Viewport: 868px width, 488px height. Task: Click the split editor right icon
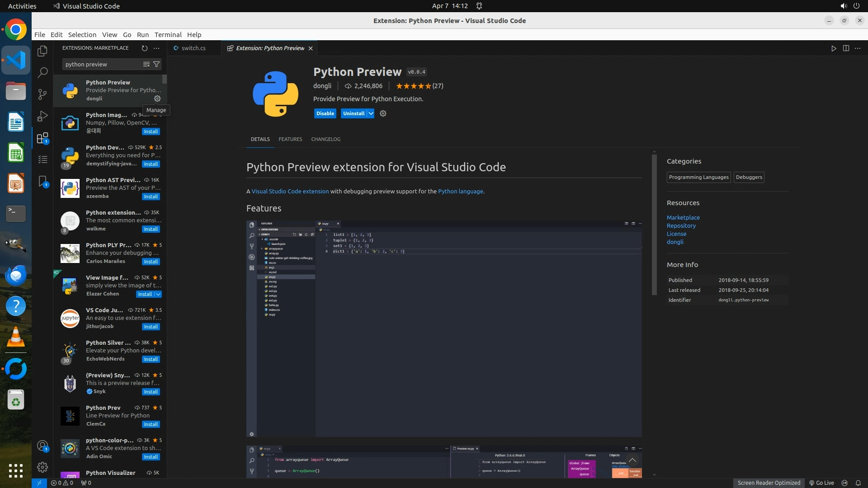click(846, 48)
